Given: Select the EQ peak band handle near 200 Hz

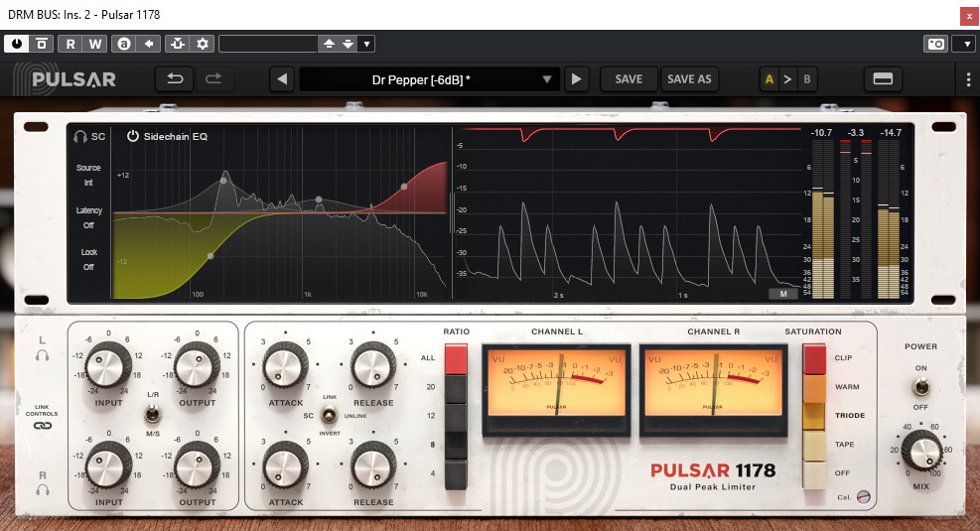Looking at the screenshot, I should click(223, 182).
